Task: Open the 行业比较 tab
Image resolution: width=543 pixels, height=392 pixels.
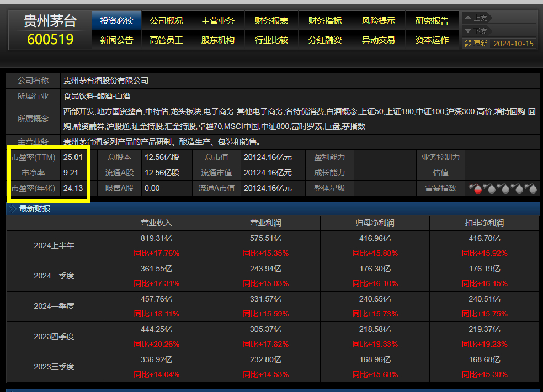Action: coord(271,40)
